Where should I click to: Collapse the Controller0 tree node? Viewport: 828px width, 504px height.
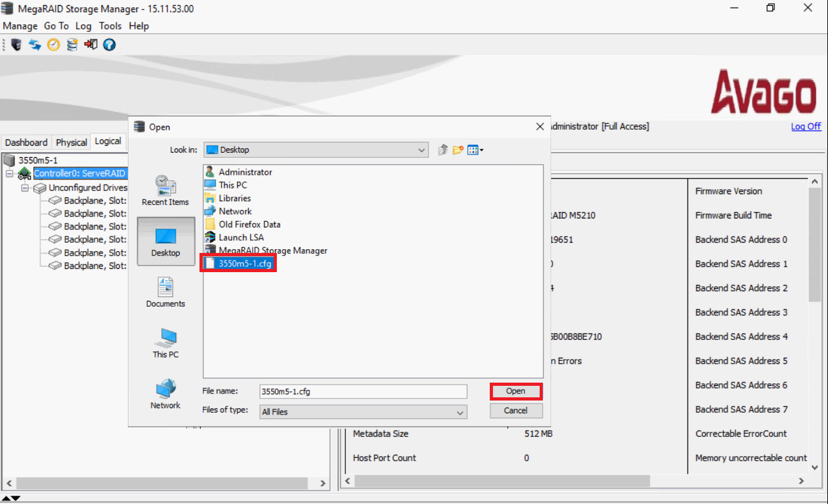pyautogui.click(x=10, y=174)
